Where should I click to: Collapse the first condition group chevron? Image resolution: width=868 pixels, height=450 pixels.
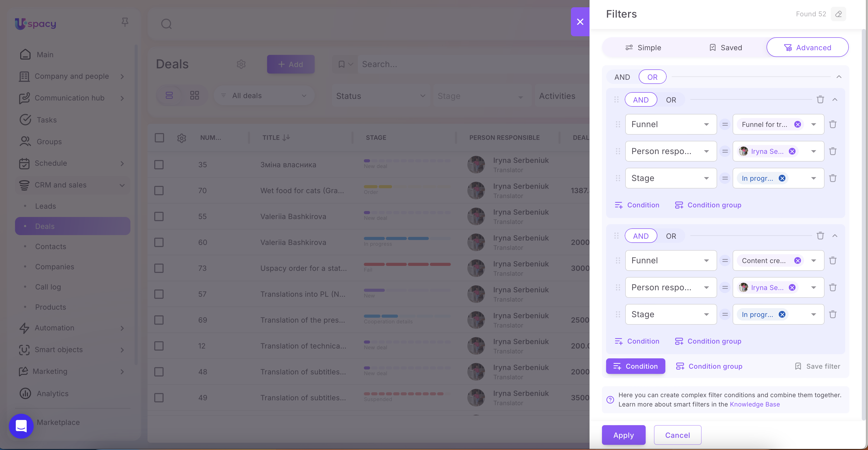(x=835, y=100)
